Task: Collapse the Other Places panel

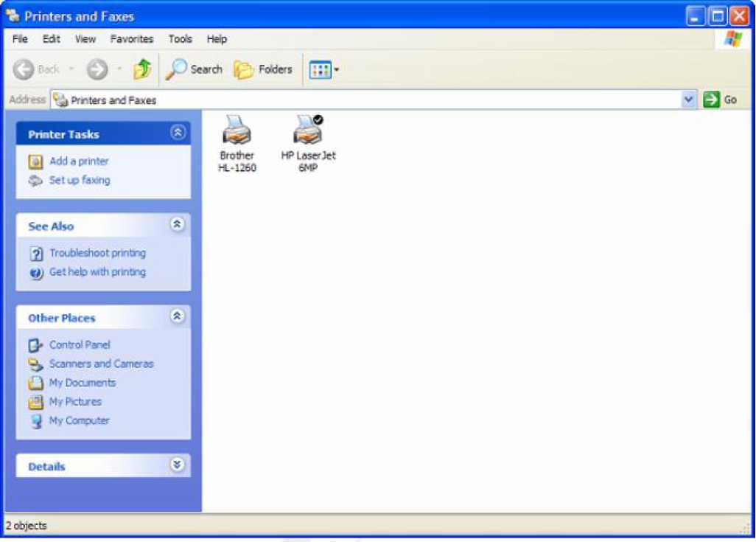Action: [177, 316]
